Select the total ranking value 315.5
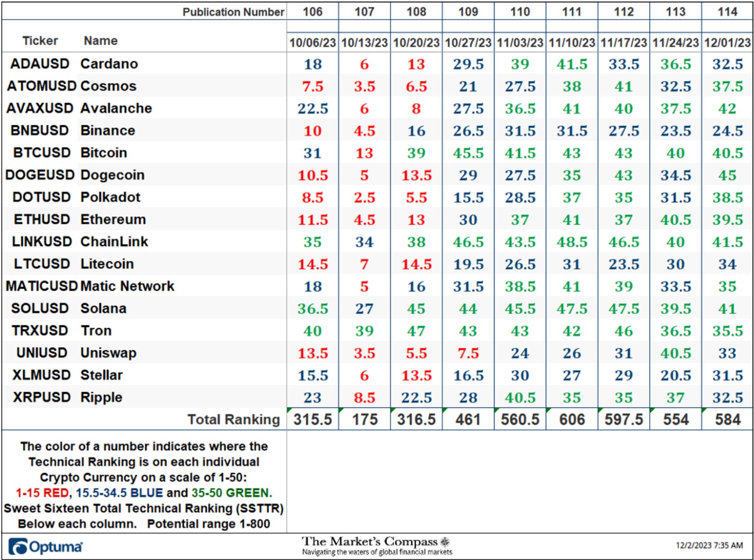754x560 pixels. pos(313,420)
